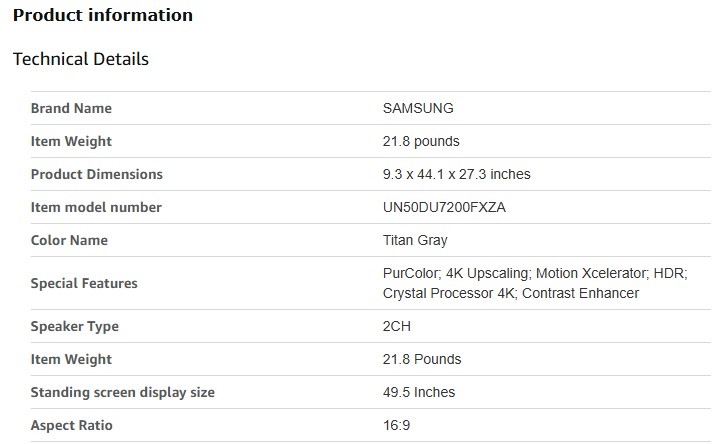Click the Crystal Processor 4K text

click(x=448, y=293)
